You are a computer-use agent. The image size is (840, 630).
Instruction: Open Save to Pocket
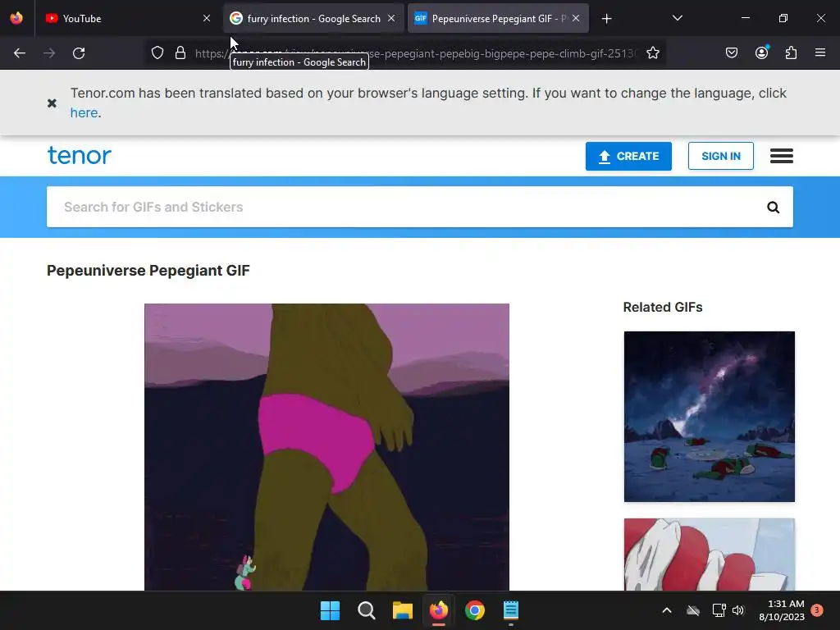click(x=731, y=53)
